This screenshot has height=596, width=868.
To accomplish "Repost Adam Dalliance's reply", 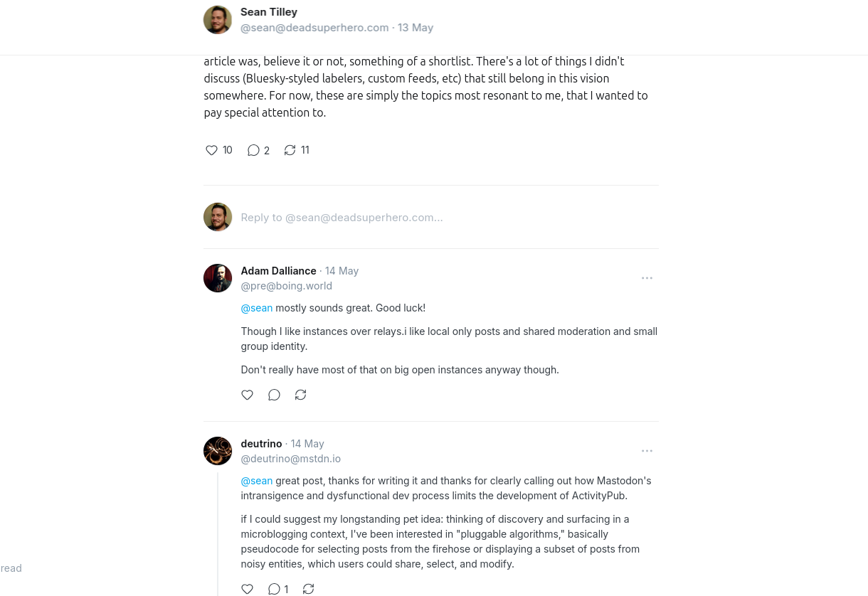I will [x=301, y=395].
